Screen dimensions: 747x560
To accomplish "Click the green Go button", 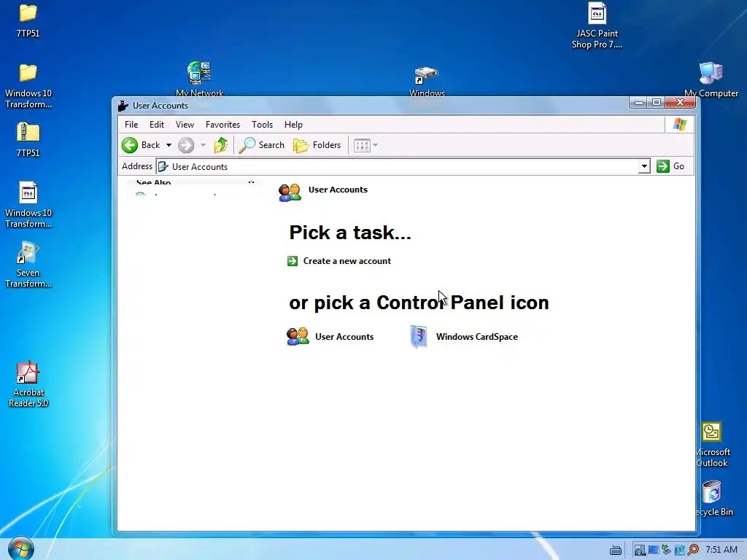I will coord(670,166).
